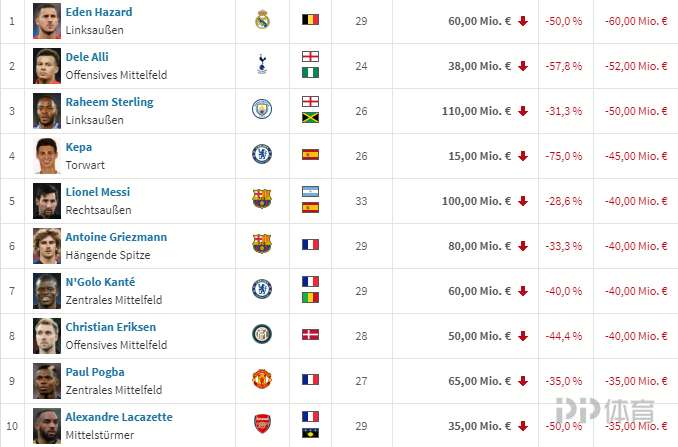
Task: Click the Jamaica flag for Raheem Sterling
Action: pyautogui.click(x=310, y=117)
